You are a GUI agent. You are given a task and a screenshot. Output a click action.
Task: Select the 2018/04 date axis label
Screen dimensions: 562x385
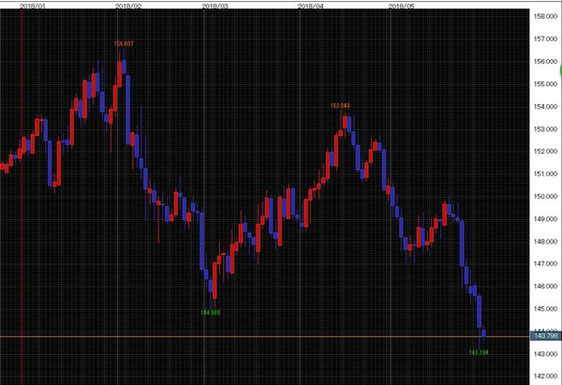coord(310,6)
